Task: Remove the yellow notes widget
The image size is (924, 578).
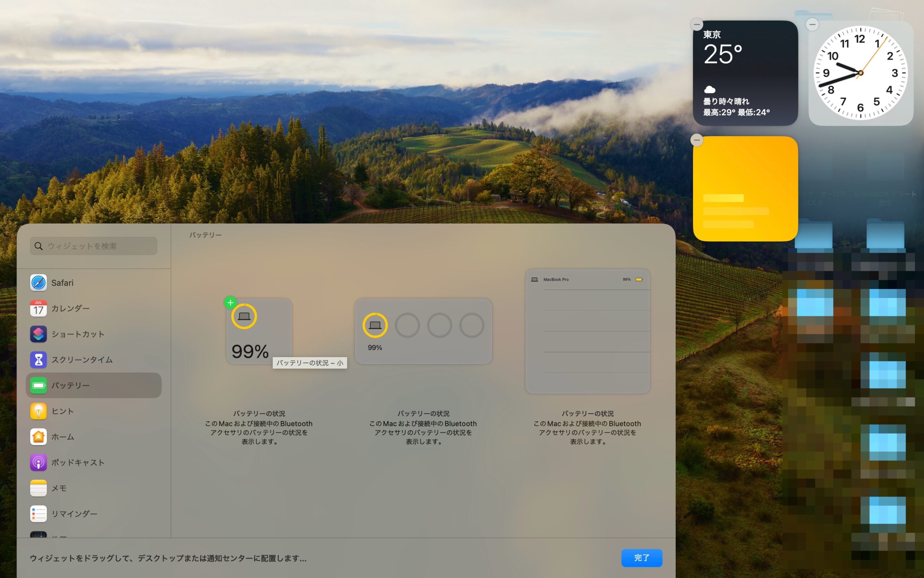Action: pyautogui.click(x=697, y=140)
